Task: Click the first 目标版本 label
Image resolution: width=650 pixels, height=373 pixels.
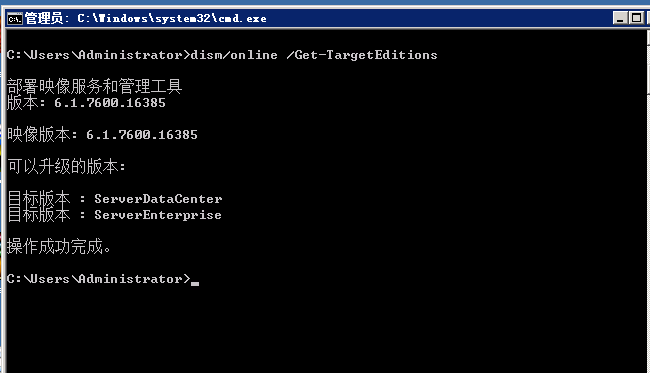Action: click(39, 199)
